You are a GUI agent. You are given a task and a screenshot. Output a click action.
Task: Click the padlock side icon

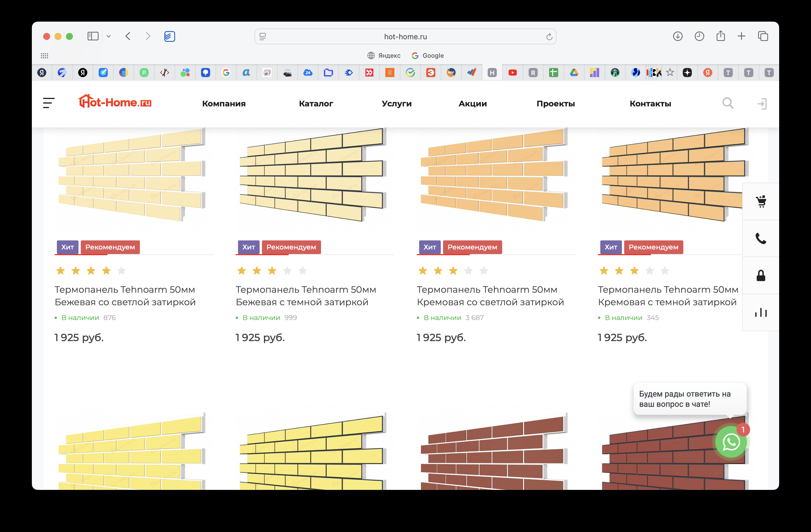pos(761,275)
